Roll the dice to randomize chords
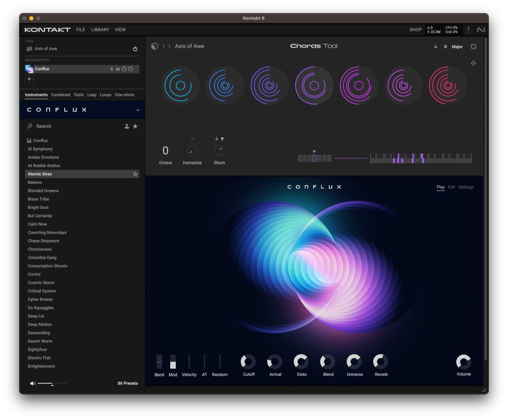 (x=154, y=46)
